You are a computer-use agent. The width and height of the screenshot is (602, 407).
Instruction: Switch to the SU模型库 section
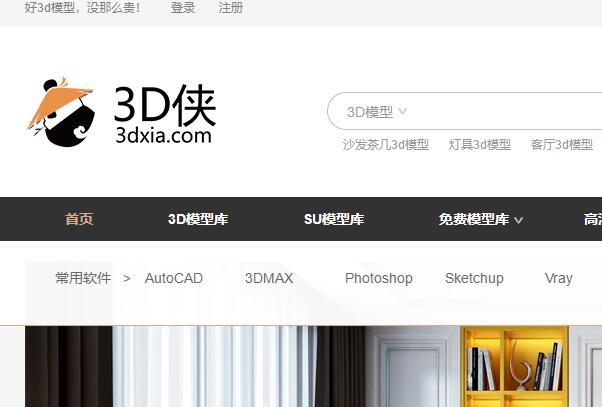coord(334,219)
